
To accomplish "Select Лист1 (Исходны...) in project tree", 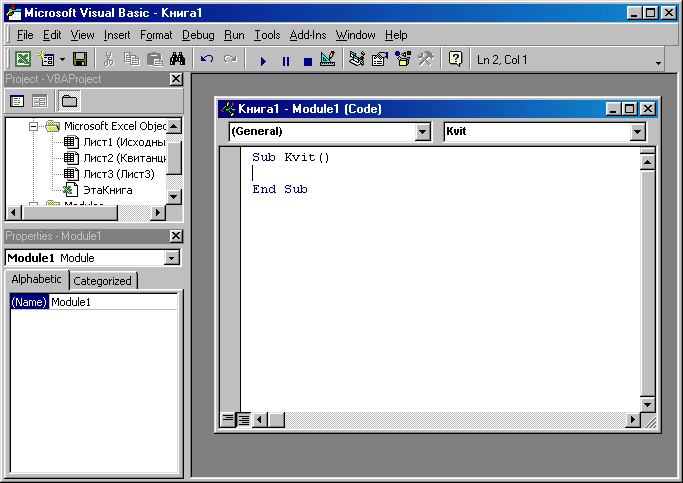I will tap(124, 142).
